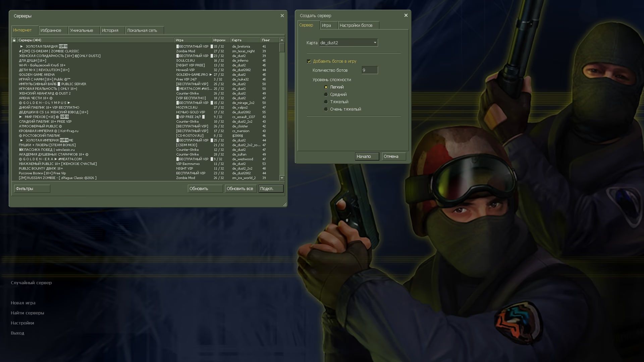Image resolution: width=644 pixels, height=362 pixels.
Task: Sort servers by Карта column
Action: (x=246, y=40)
